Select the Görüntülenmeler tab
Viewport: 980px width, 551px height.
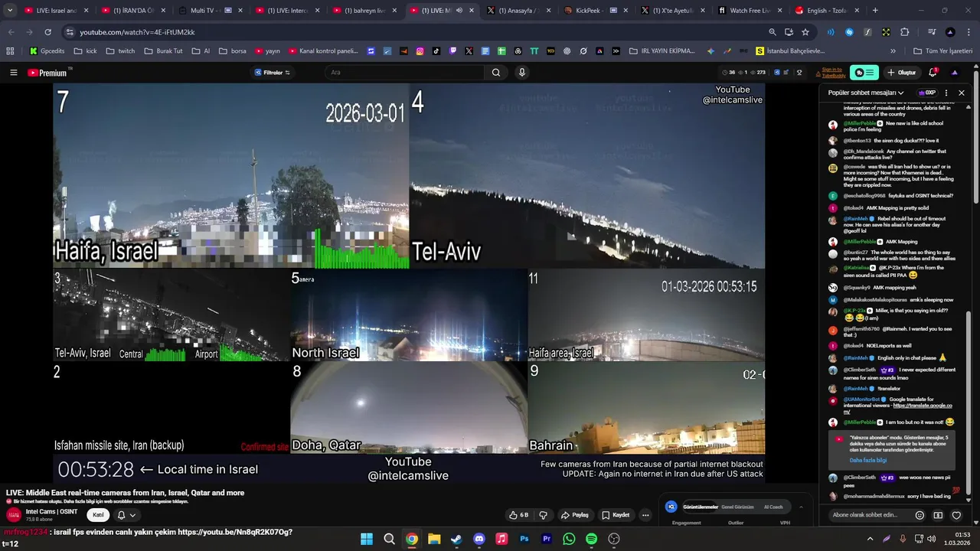pyautogui.click(x=700, y=507)
